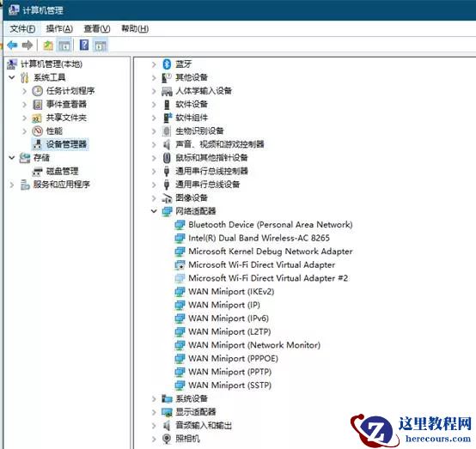Select 事件查看器 in the tree

point(66,105)
